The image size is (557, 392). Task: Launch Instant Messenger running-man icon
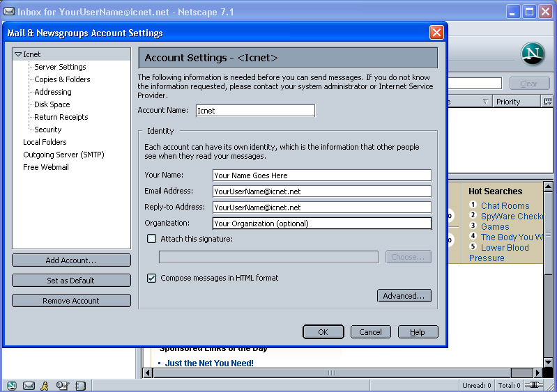click(45, 385)
